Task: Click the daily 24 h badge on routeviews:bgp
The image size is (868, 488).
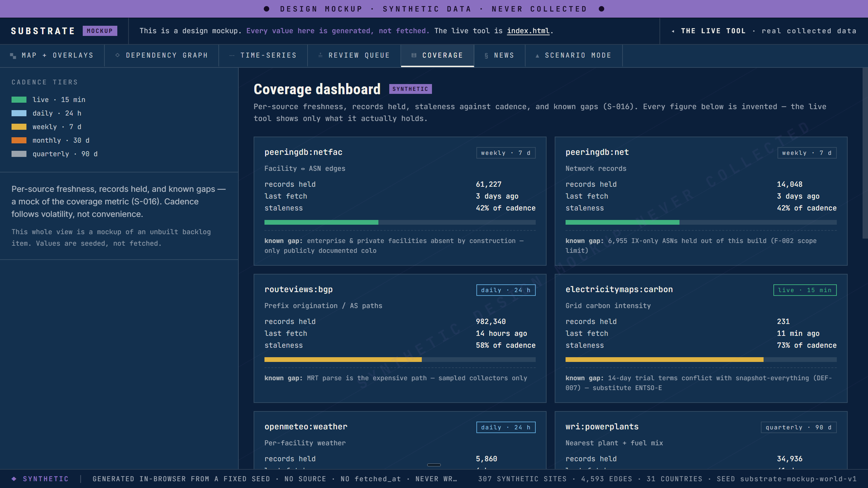Action: pyautogui.click(x=506, y=290)
